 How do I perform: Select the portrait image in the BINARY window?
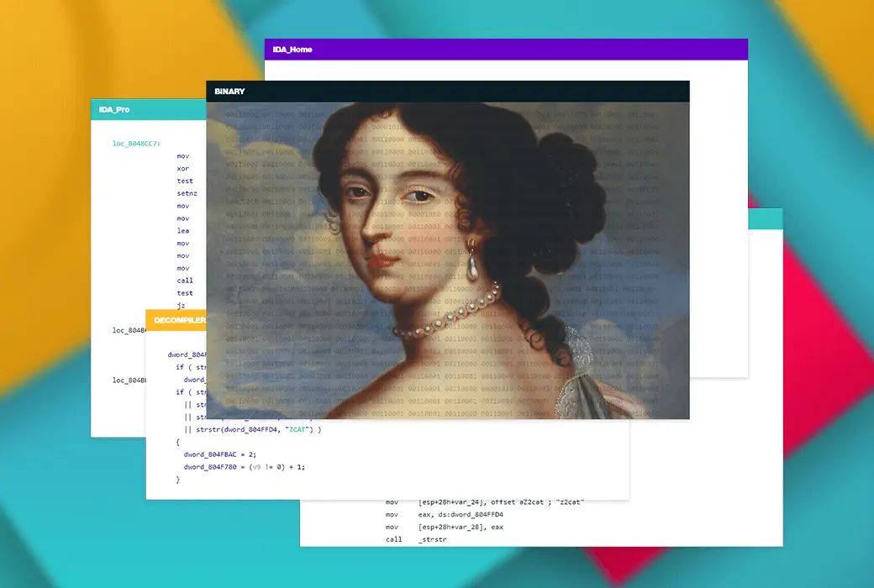[x=448, y=260]
